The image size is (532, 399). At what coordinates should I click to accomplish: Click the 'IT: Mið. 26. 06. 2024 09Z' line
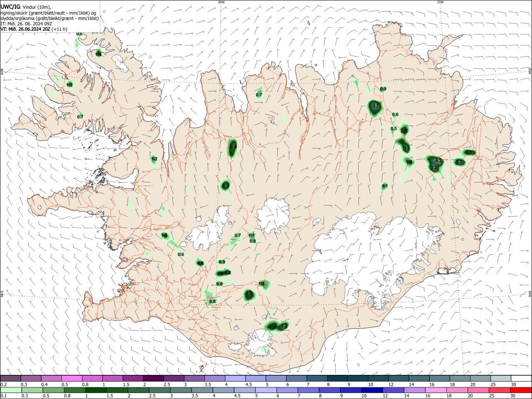(26, 24)
